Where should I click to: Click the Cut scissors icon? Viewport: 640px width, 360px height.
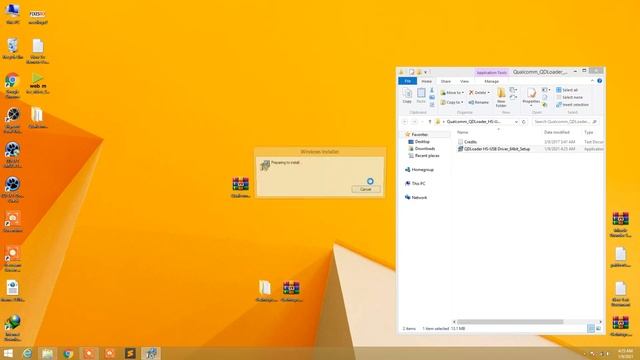[x=432, y=90]
